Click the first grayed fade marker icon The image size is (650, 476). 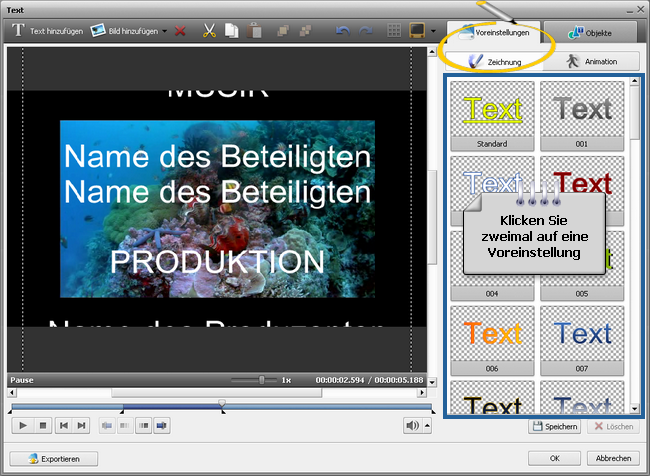107,425
